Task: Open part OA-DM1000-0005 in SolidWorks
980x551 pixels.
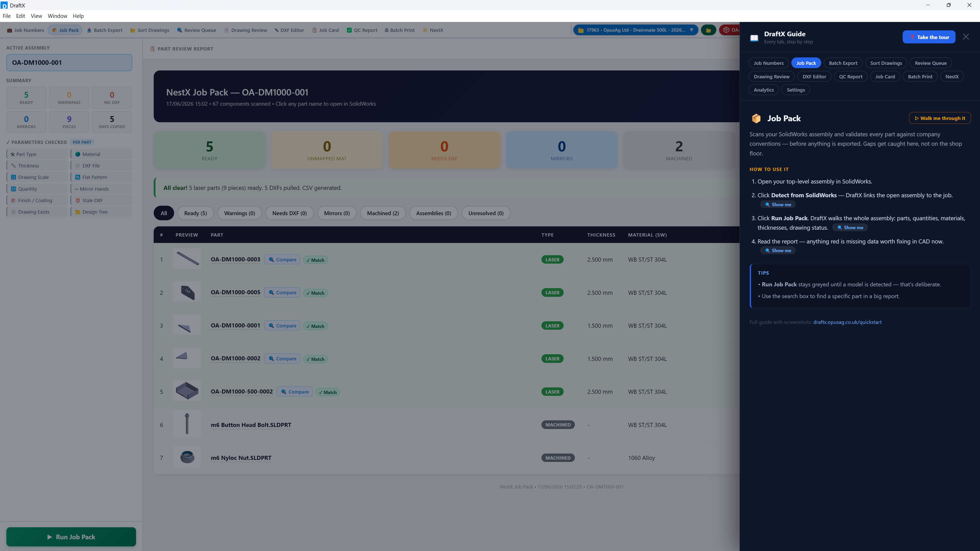Action: (235, 292)
